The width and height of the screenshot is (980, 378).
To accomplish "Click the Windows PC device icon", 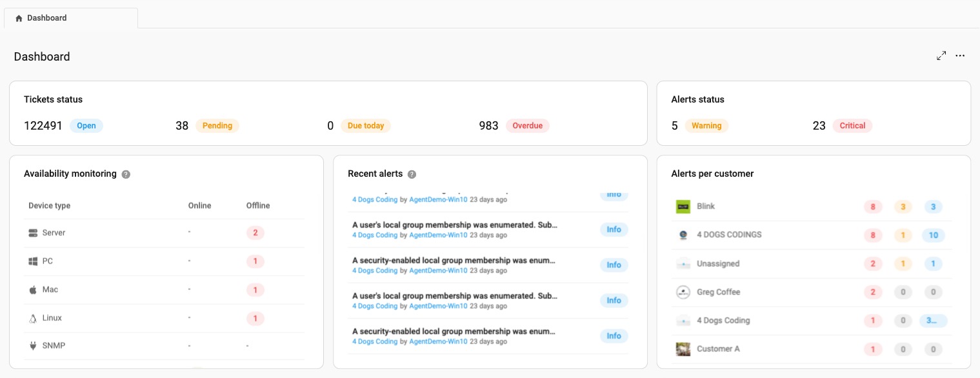I will 33,261.
